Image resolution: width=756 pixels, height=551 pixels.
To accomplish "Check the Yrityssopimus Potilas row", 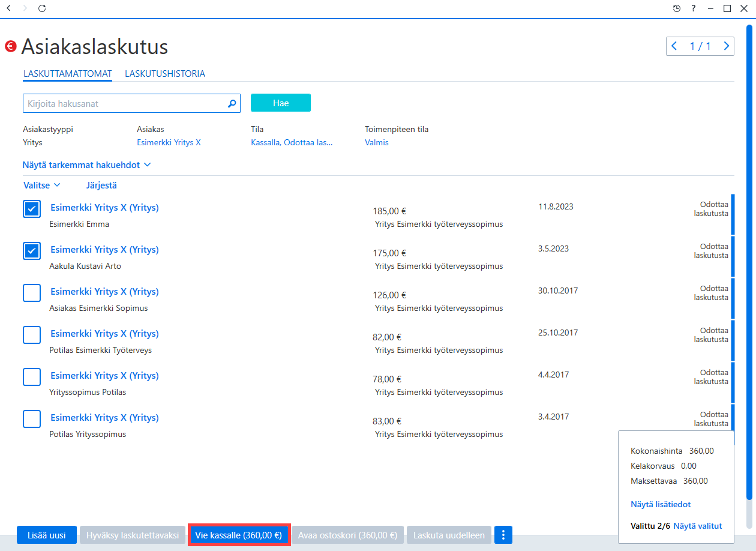I will [32, 377].
